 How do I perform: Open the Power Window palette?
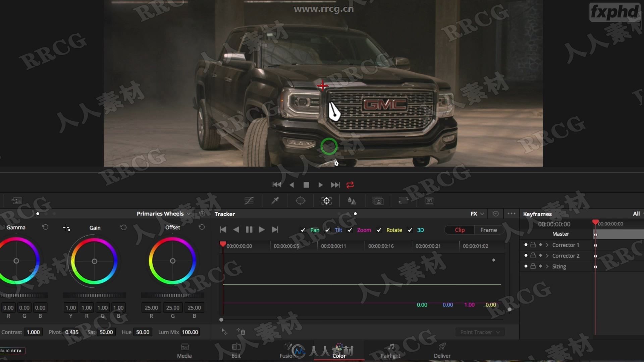[x=301, y=200]
